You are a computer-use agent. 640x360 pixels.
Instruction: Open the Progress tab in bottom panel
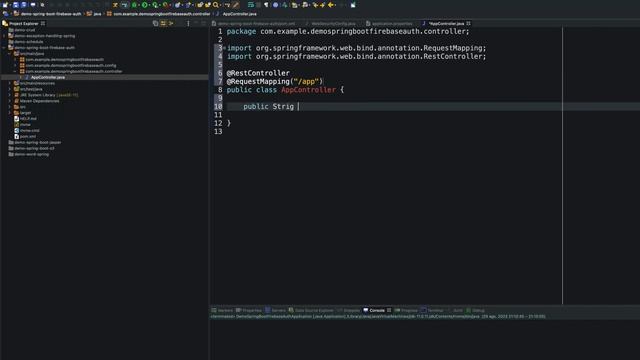[406, 311]
